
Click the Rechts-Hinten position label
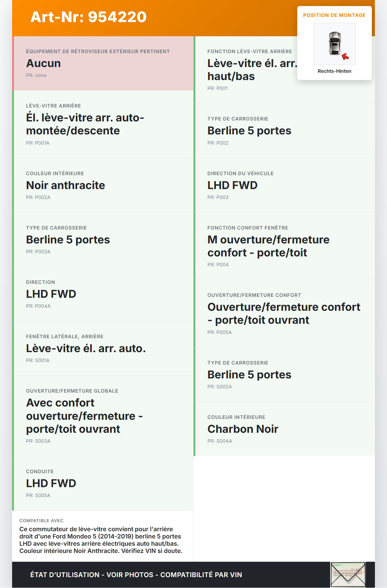click(x=334, y=71)
